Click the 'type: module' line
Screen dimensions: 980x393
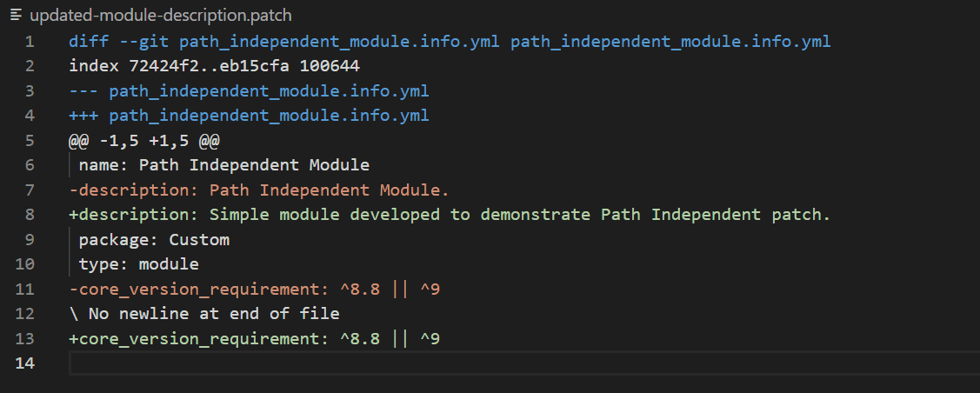138,263
